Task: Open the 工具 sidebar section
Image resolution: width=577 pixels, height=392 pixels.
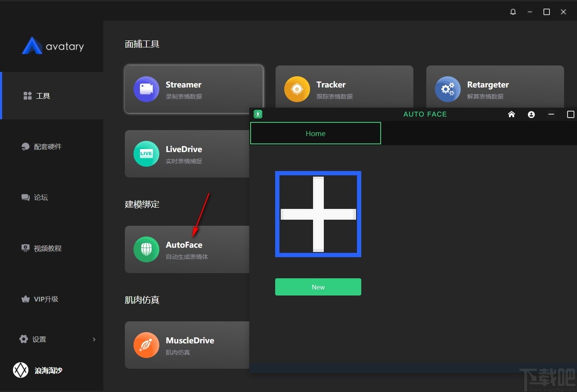Action: [52, 96]
